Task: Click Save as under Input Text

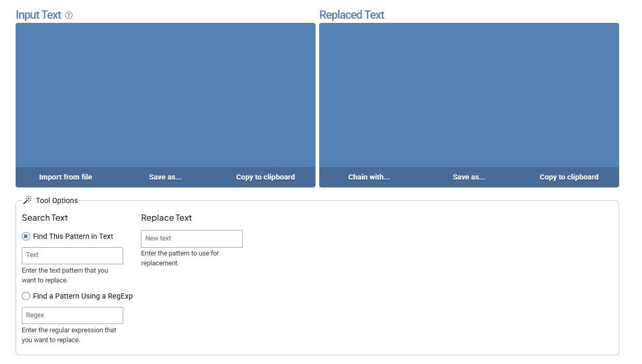Action: 165,177
